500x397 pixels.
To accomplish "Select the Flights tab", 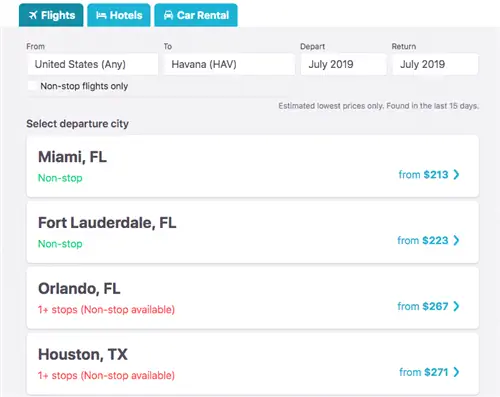I will [51, 15].
